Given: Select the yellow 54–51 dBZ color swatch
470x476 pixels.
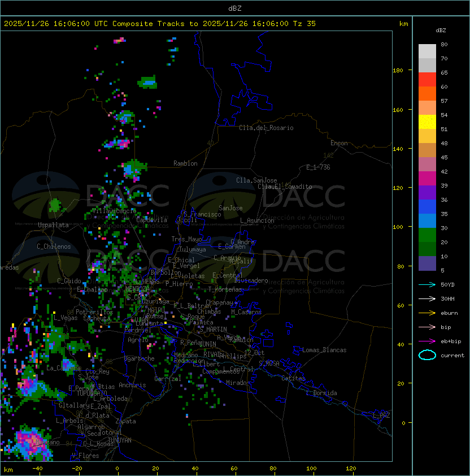Looking at the screenshot, I should pyautogui.click(x=427, y=122).
